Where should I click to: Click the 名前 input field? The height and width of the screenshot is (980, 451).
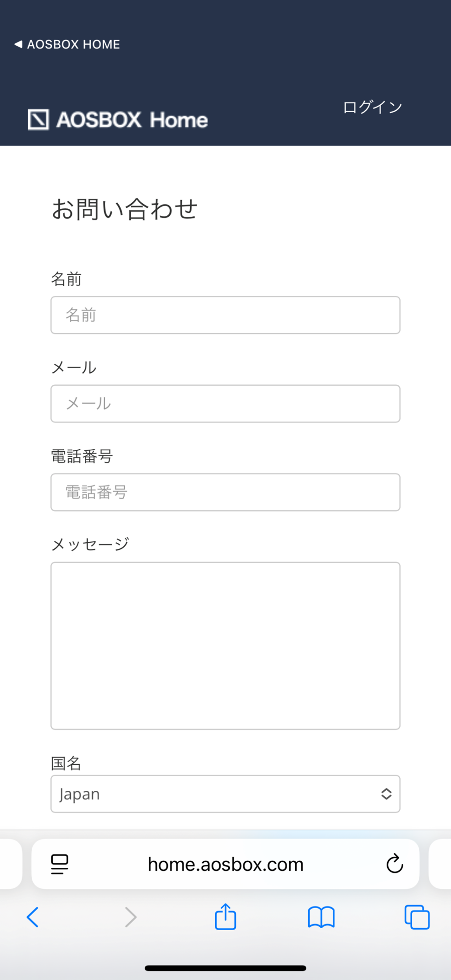[225, 315]
